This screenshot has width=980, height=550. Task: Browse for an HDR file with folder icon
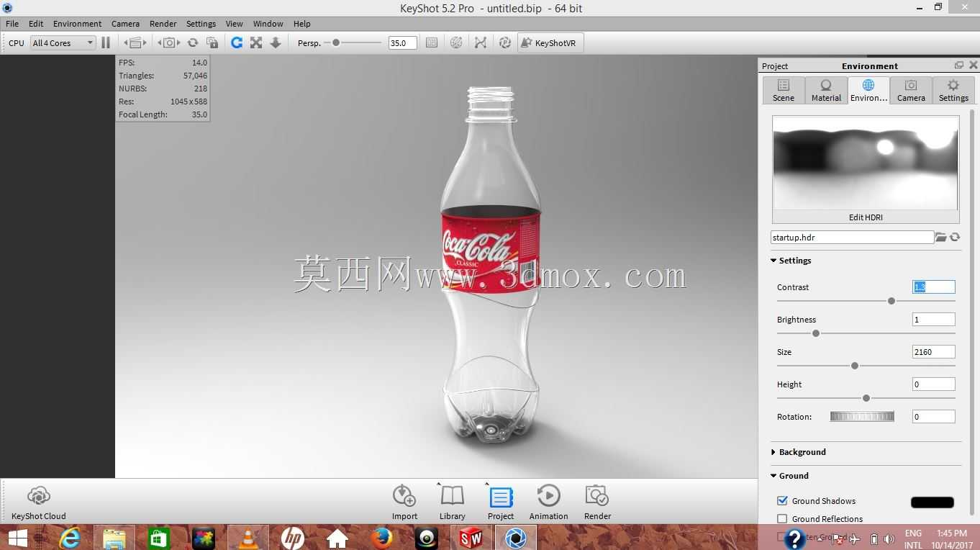[940, 237]
